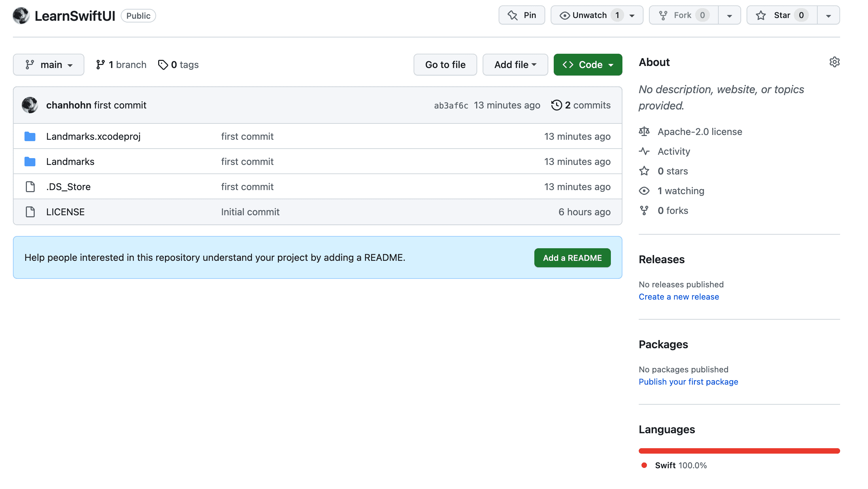
Task: Click the tag icon beside 0 tags
Action: (x=163, y=65)
